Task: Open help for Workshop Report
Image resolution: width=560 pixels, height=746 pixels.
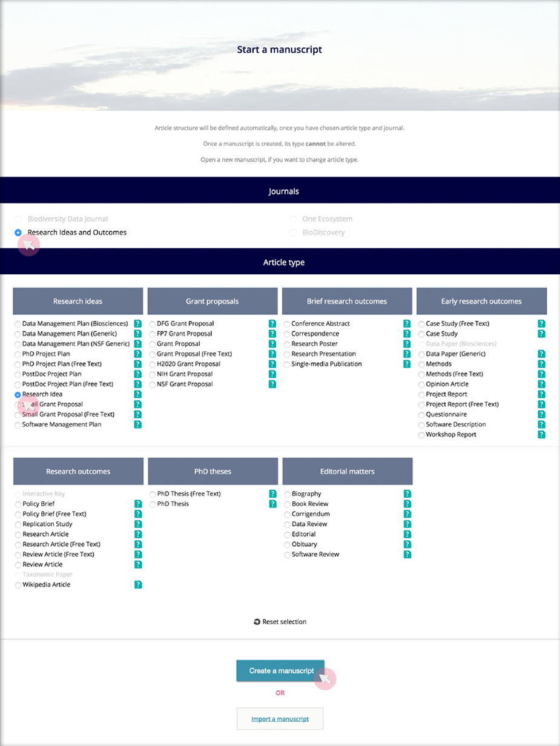Action: point(541,435)
